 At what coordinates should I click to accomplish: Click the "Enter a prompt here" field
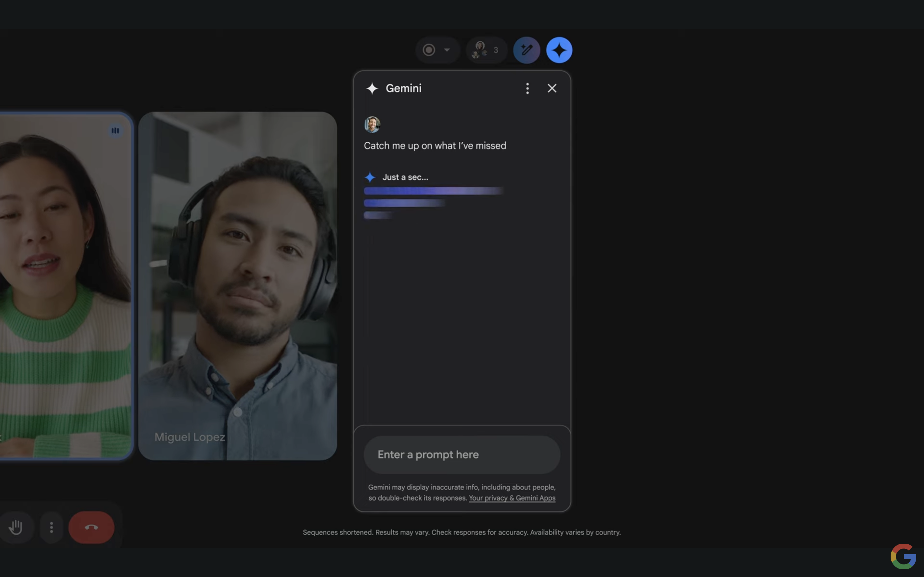pos(462,455)
